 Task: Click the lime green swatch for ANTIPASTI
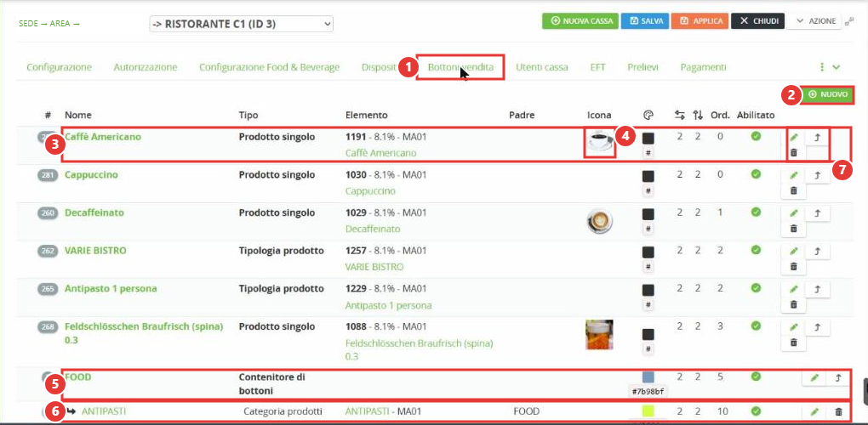[x=648, y=411]
